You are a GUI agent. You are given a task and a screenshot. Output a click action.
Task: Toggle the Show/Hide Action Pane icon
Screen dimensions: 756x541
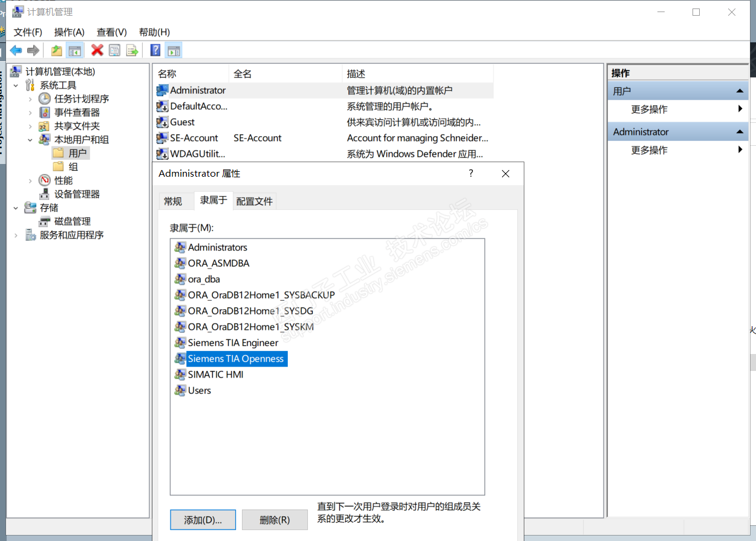coord(174,51)
